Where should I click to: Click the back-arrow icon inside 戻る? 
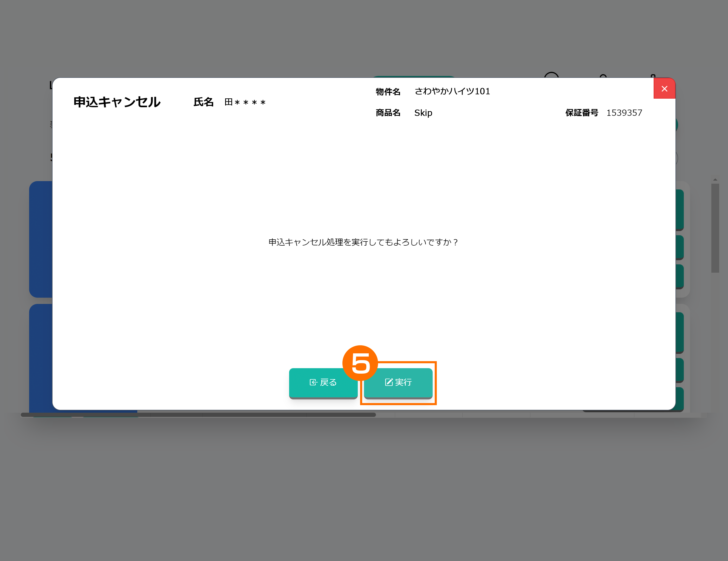pyautogui.click(x=313, y=382)
